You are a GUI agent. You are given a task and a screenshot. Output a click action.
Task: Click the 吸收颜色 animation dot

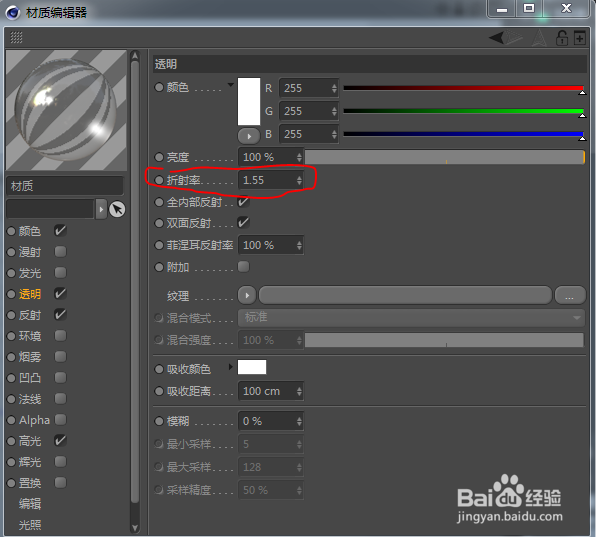[x=159, y=369]
